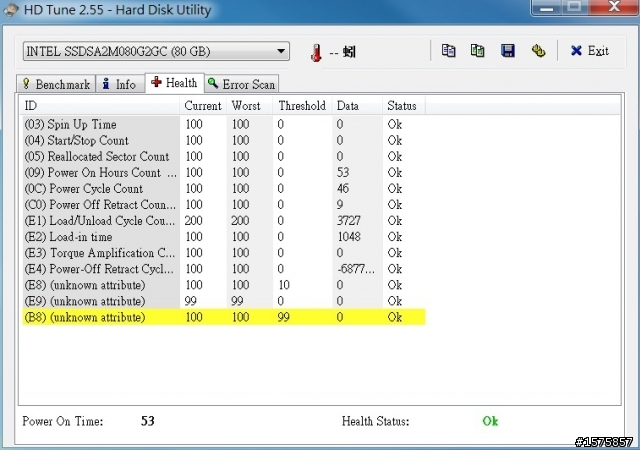Image resolution: width=640 pixels, height=450 pixels.
Task: Click the HD Tune title bar app icon
Action: tap(11, 10)
